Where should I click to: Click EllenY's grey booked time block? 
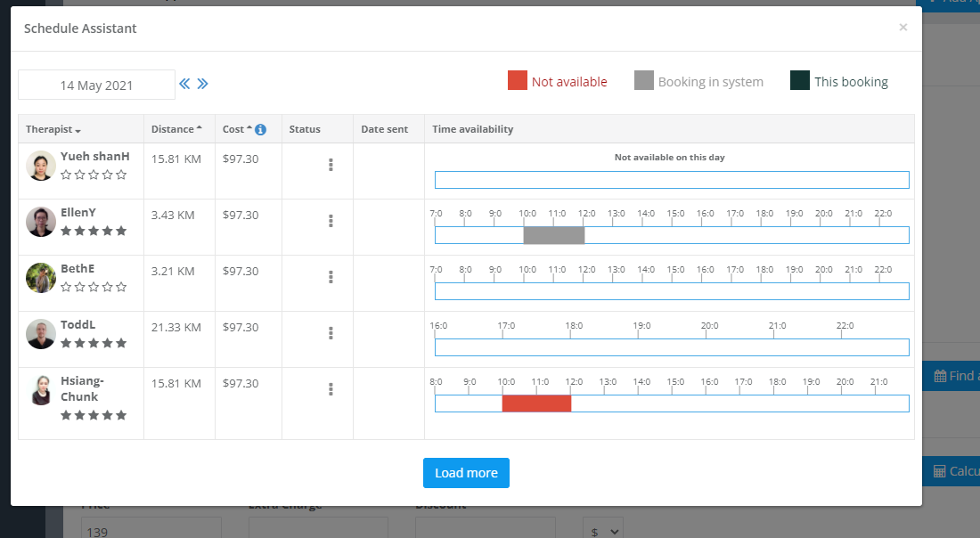coord(554,235)
